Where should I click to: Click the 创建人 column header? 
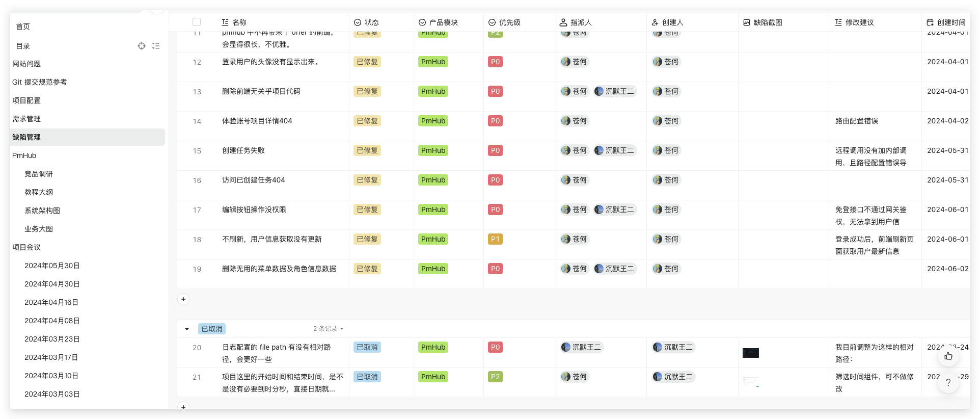point(667,22)
